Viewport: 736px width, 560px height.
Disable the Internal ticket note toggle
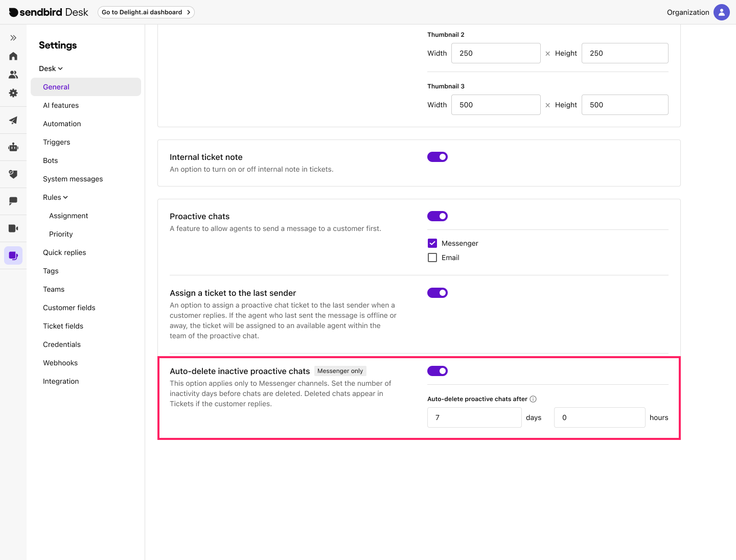point(438,157)
